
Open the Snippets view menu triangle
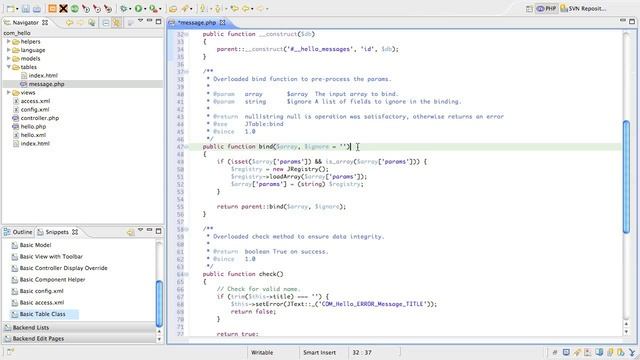tap(140, 230)
